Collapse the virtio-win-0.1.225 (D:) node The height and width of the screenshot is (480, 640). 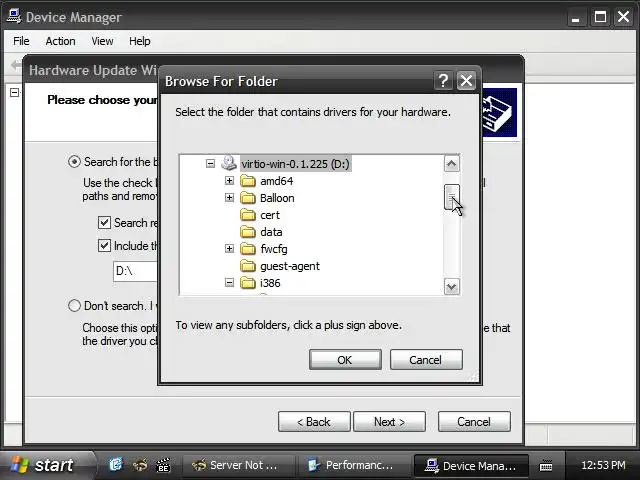point(210,164)
